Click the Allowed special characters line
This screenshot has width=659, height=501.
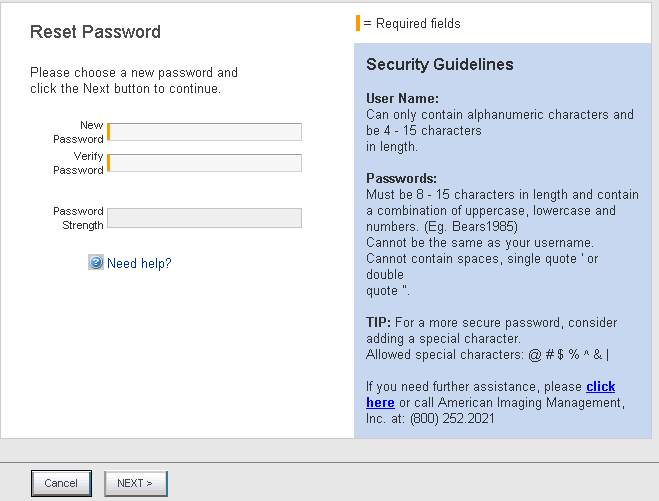488,355
